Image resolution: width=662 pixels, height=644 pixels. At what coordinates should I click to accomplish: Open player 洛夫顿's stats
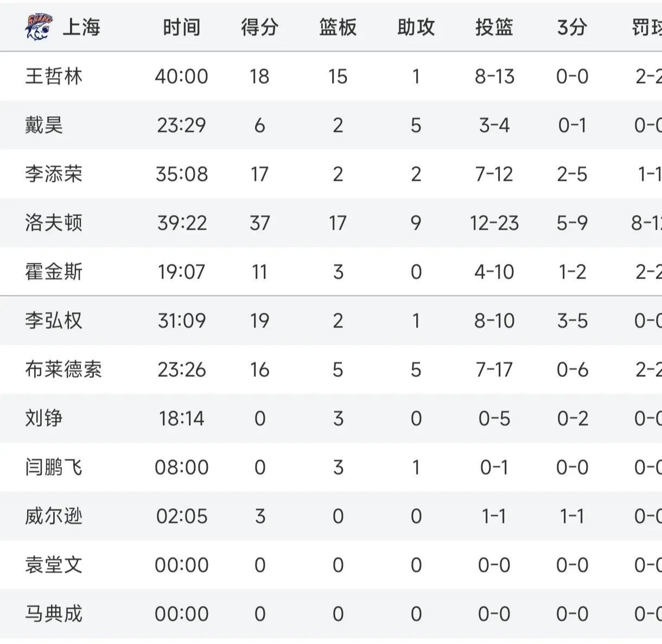point(54,223)
